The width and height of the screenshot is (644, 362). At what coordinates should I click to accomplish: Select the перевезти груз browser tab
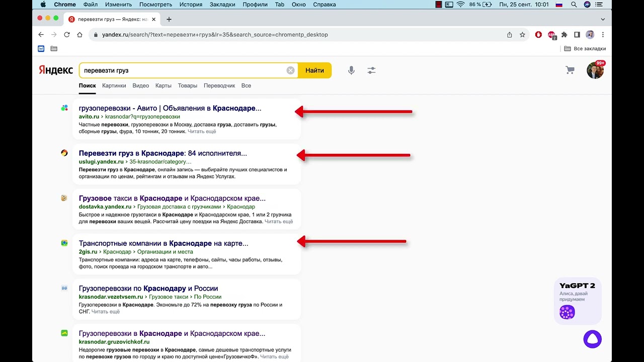click(113, 19)
